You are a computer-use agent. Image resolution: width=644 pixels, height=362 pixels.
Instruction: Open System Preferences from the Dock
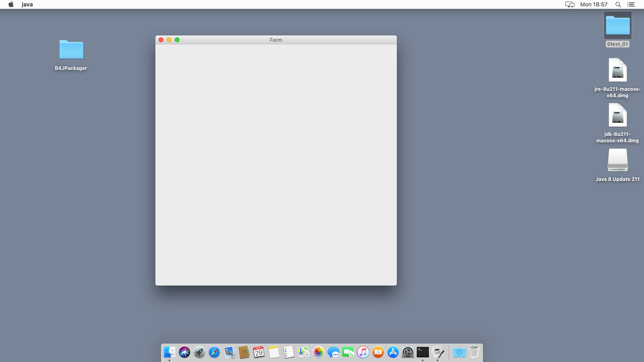[407, 352]
